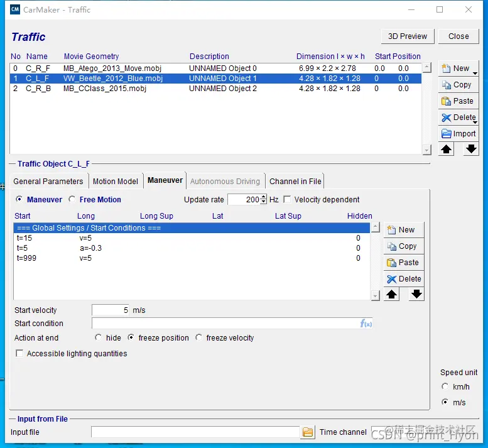Screen dimensions: 488x448
Task: Set Speed unit to m/s
Action: click(x=445, y=402)
